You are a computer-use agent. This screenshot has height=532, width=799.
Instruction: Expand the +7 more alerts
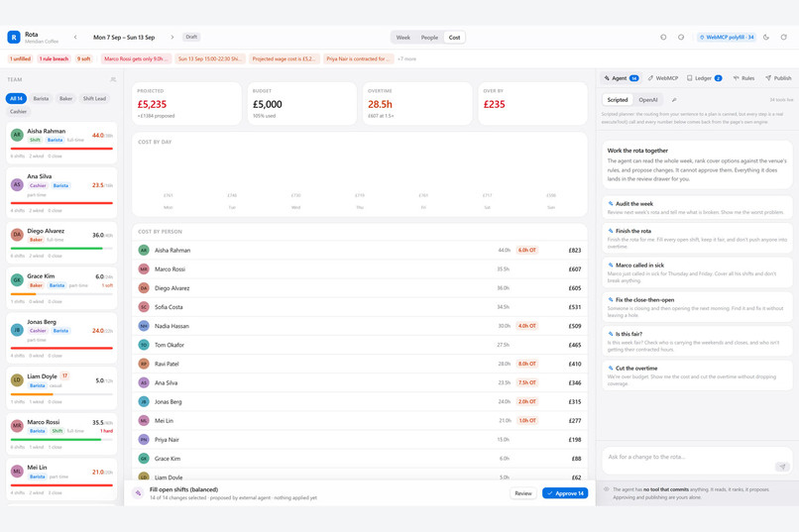(406, 59)
